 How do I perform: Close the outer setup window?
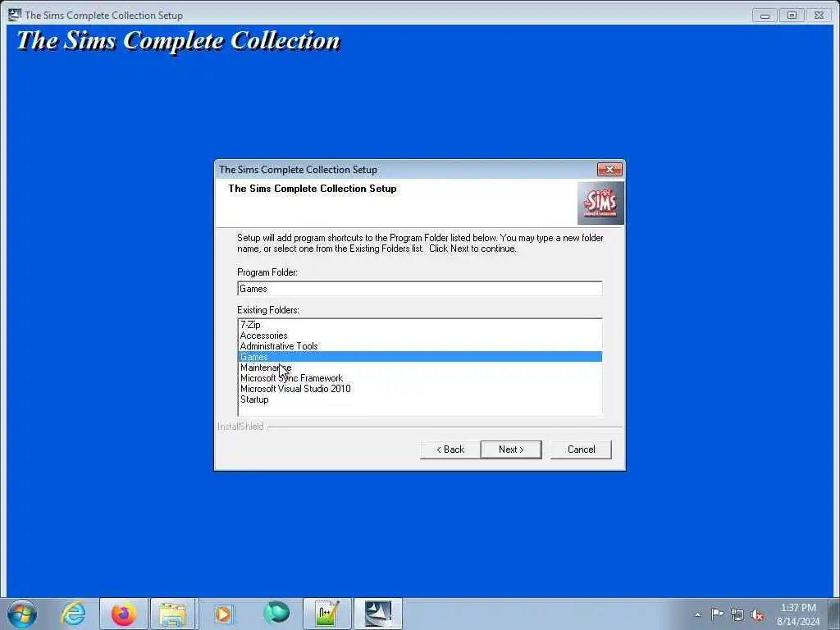click(819, 16)
